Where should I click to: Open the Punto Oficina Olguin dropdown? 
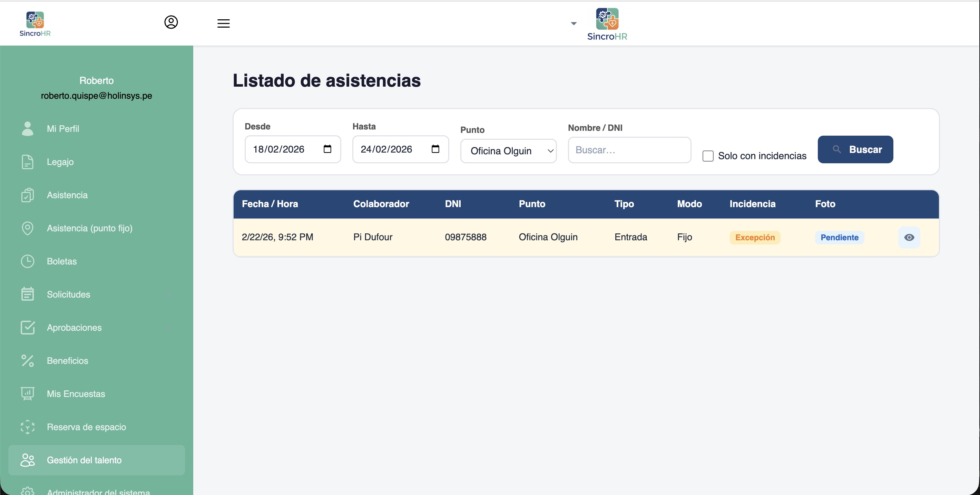point(508,151)
